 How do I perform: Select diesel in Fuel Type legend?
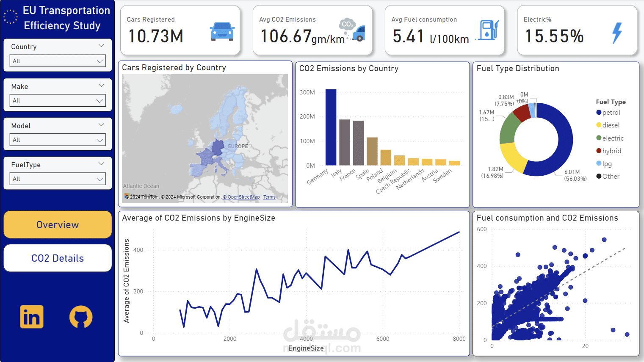608,125
